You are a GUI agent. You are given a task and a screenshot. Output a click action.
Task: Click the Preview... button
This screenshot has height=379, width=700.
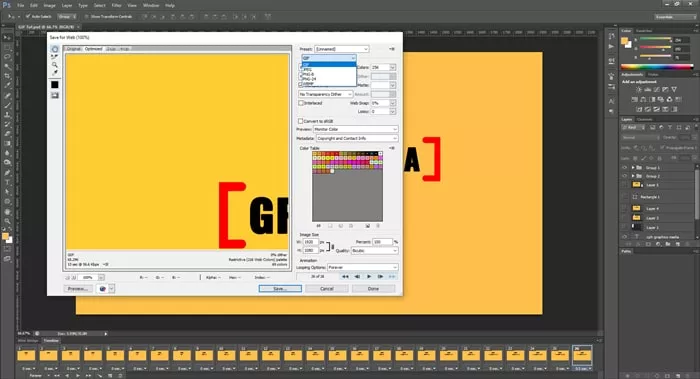coord(78,289)
